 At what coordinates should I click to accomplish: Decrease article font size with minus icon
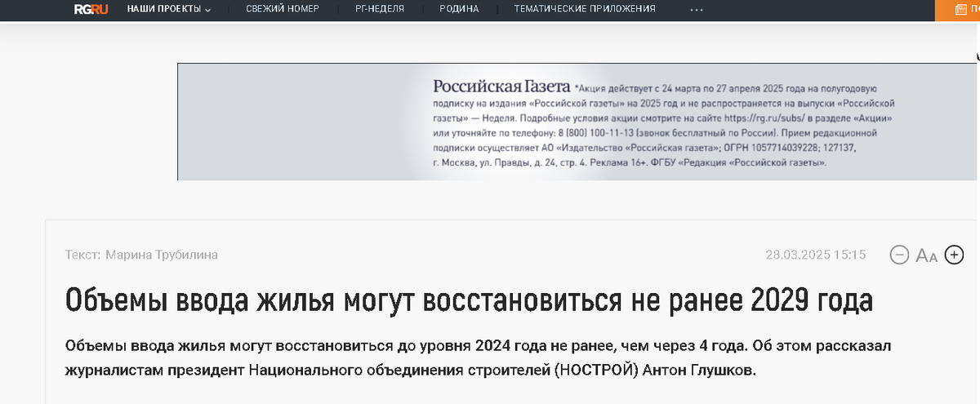pyautogui.click(x=899, y=255)
